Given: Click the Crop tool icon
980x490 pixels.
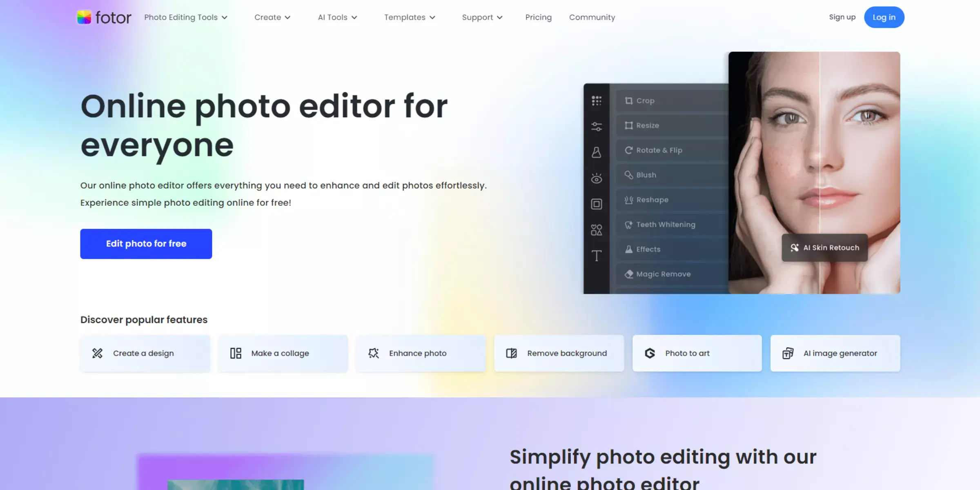Looking at the screenshot, I should pos(629,100).
